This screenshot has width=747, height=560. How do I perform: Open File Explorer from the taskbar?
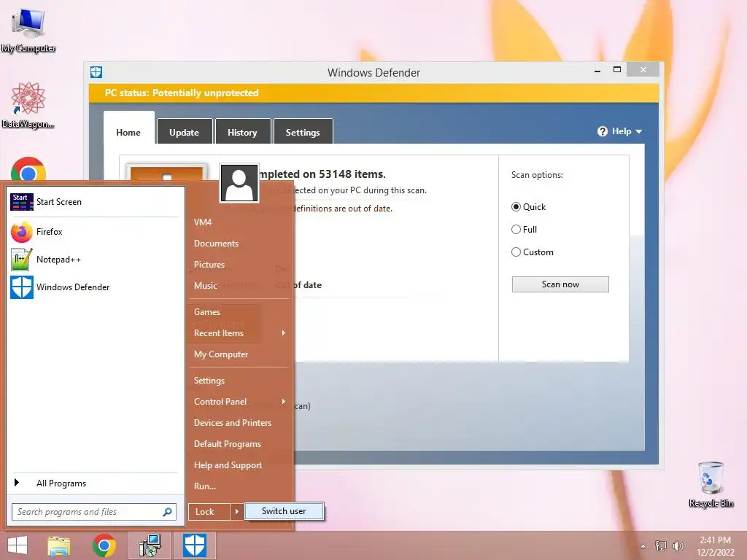59,545
